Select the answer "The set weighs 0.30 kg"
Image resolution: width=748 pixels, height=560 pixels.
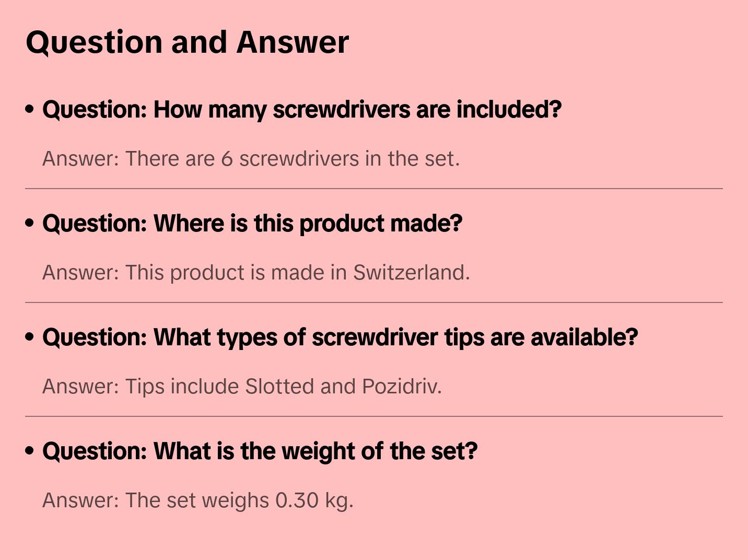click(x=198, y=500)
